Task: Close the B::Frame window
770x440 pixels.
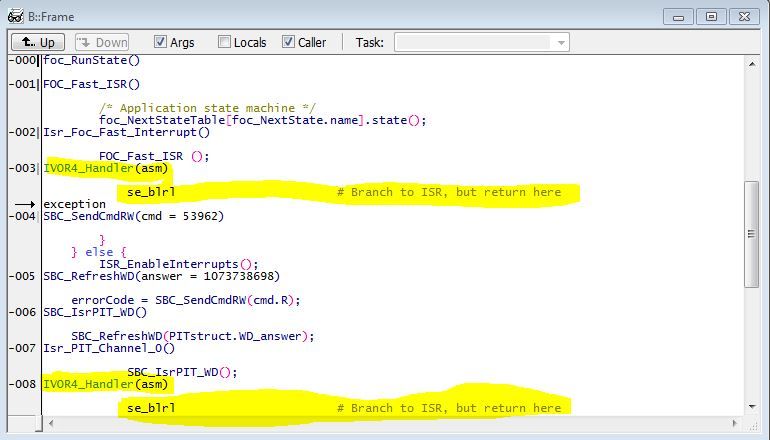Action: (x=744, y=17)
